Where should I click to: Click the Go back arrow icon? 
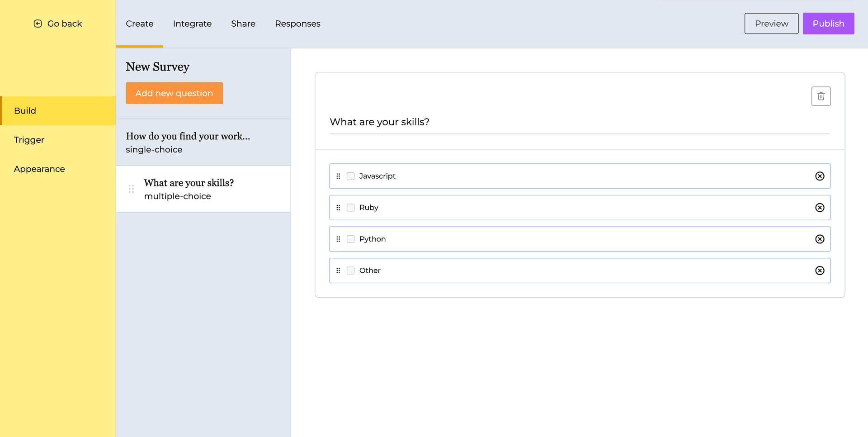tap(38, 23)
